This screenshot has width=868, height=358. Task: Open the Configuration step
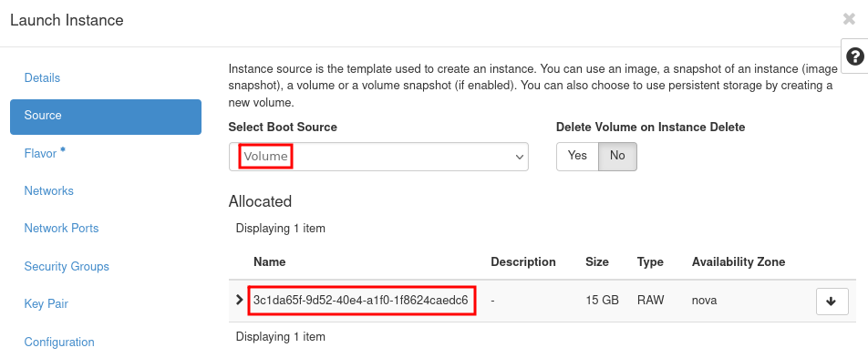pyautogui.click(x=59, y=342)
